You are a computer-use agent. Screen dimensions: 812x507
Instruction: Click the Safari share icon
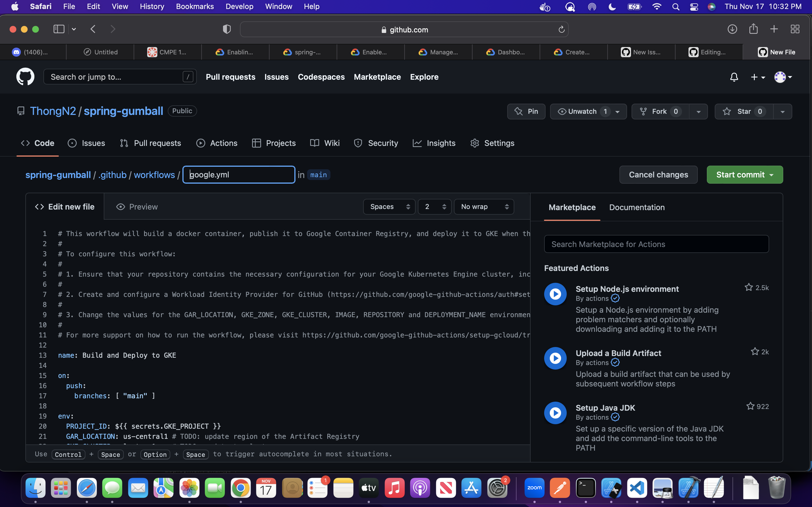(753, 29)
